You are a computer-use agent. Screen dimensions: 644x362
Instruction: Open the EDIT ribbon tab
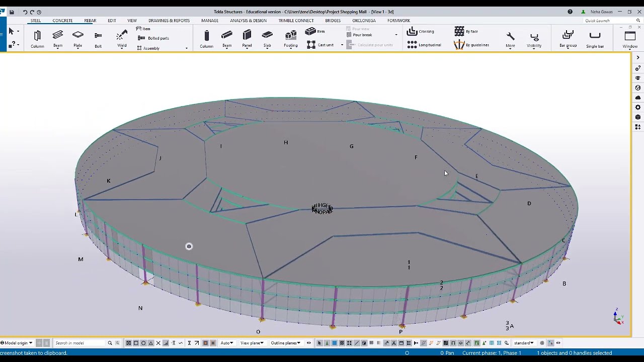coord(112,21)
